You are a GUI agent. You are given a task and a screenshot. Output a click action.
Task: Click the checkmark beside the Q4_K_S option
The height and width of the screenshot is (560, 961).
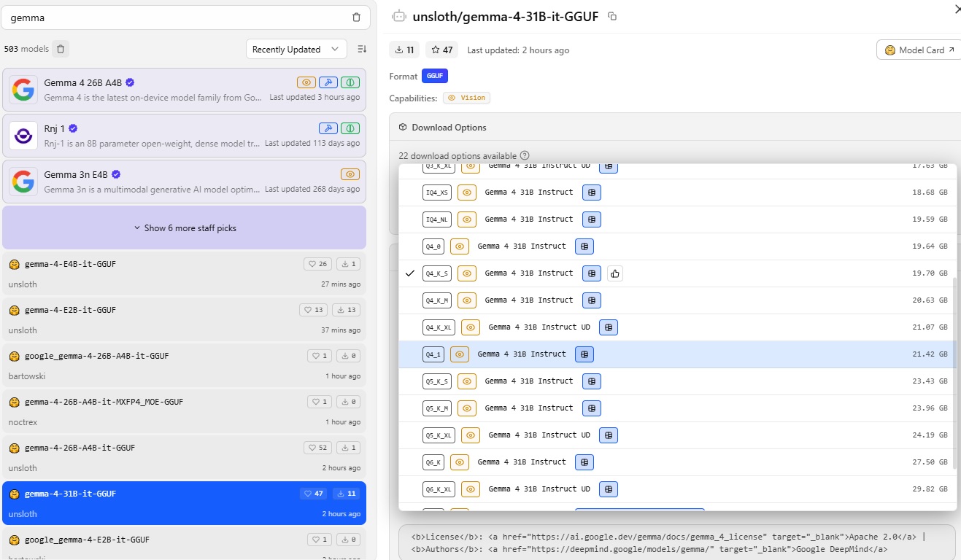coord(410,273)
